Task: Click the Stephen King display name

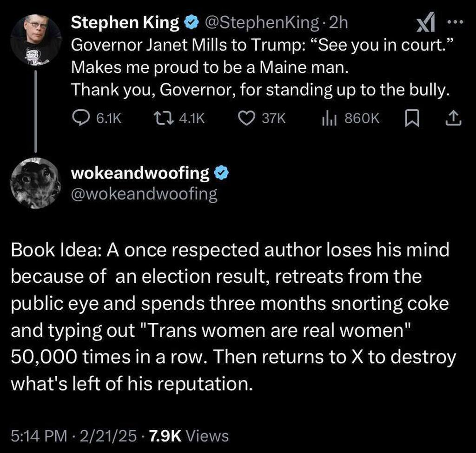Action: (x=126, y=21)
